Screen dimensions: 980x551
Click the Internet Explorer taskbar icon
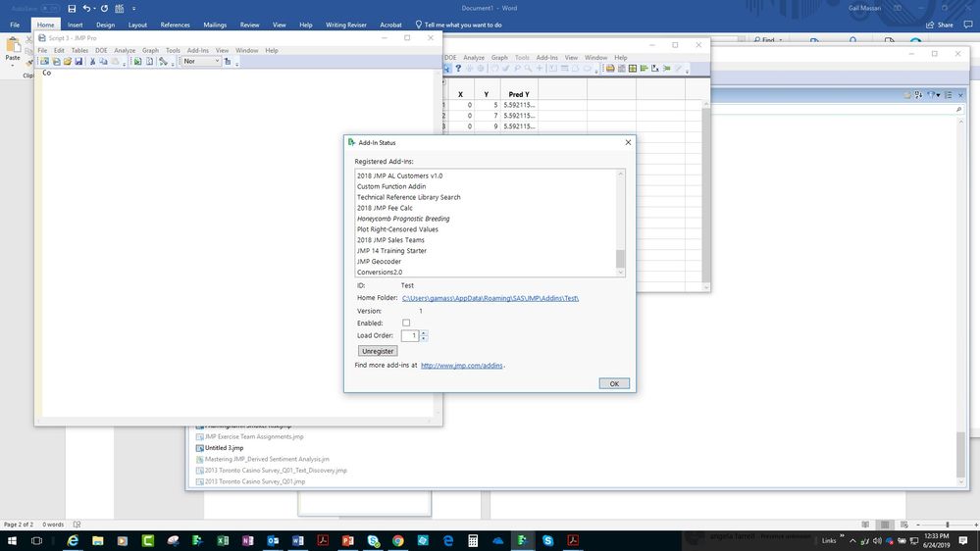tap(73, 540)
